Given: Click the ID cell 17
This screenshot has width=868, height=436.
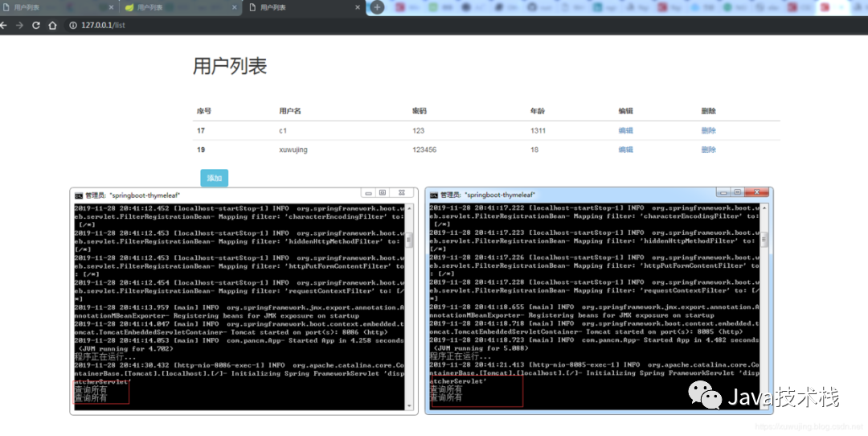Looking at the screenshot, I should click(x=200, y=131).
